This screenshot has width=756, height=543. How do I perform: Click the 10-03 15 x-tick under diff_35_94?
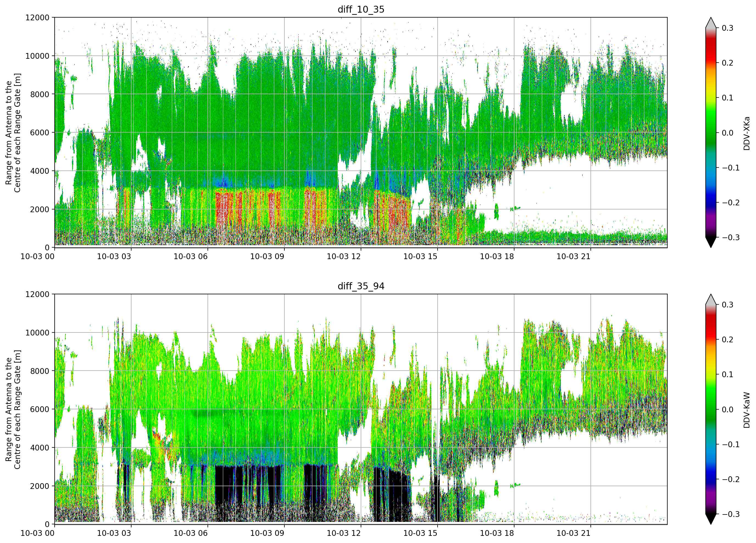click(x=420, y=533)
